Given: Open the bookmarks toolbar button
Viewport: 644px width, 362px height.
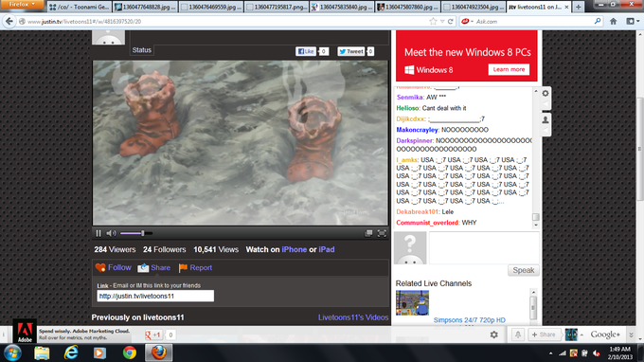Looking at the screenshot, I should 633,22.
